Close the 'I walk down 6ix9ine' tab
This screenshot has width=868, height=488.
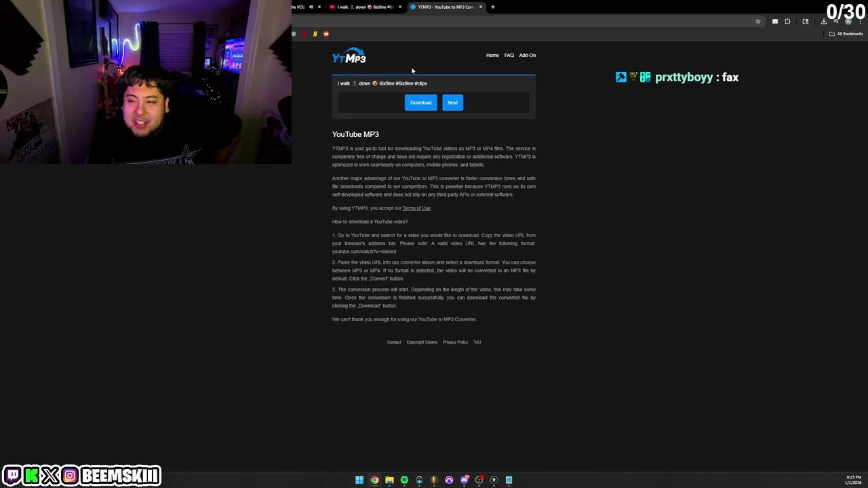[400, 7]
